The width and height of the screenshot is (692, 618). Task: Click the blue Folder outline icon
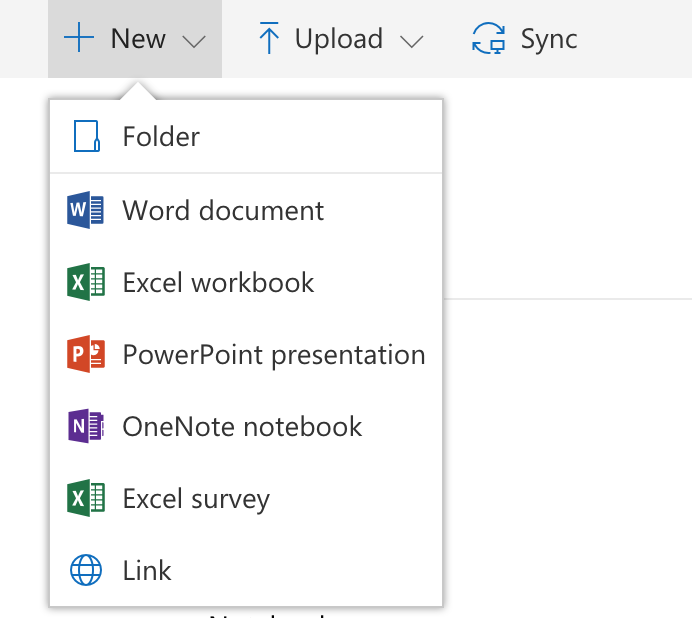pyautogui.click(x=87, y=136)
